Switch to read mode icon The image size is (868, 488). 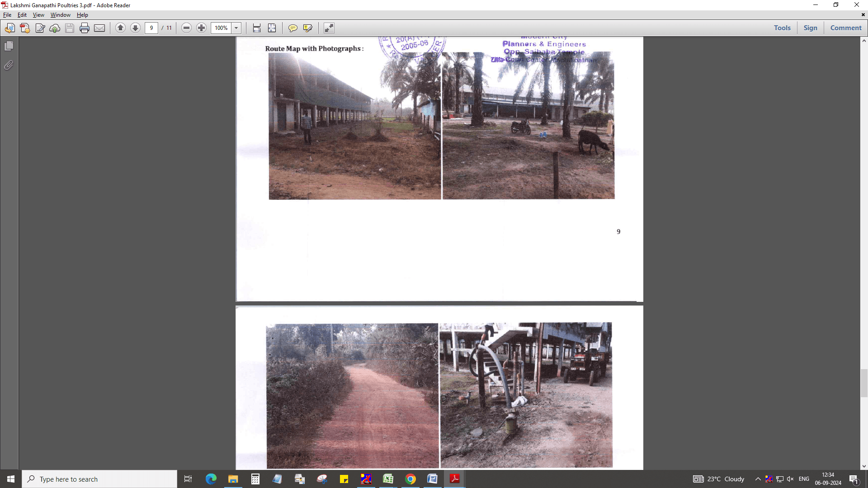pyautogui.click(x=329, y=28)
